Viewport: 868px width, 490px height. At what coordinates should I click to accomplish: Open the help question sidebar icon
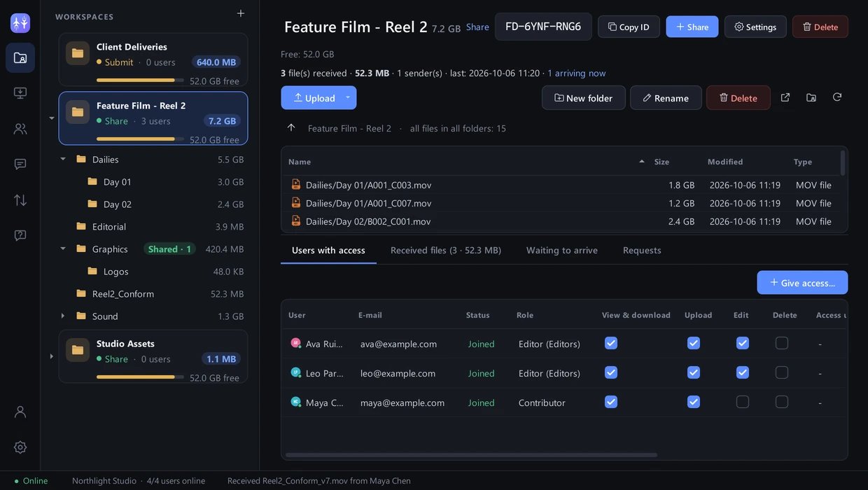(20, 236)
